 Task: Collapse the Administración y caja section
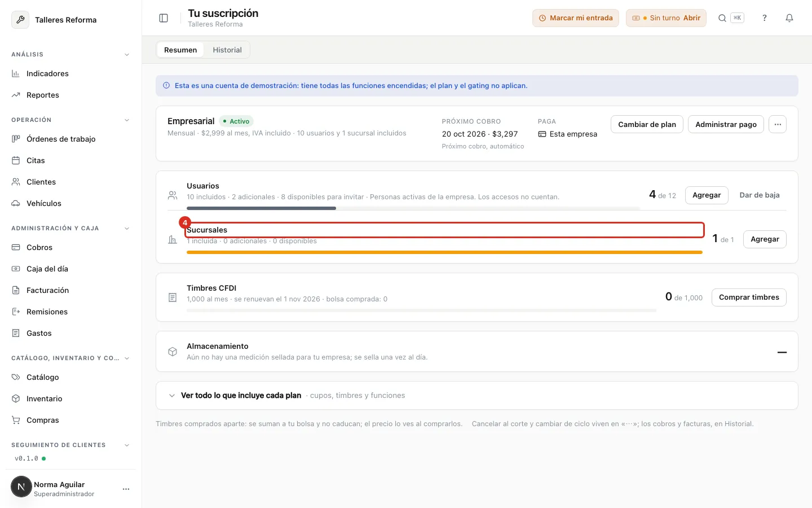click(127, 229)
